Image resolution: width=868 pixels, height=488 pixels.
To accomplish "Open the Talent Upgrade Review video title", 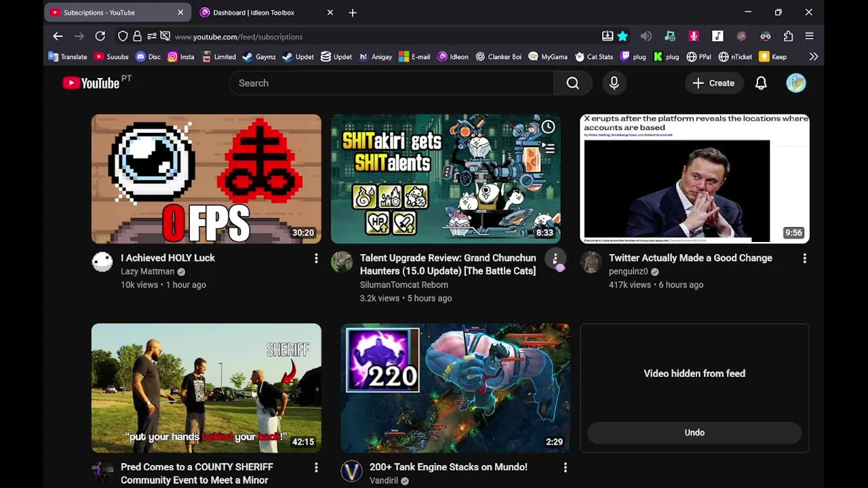I will pyautogui.click(x=448, y=264).
